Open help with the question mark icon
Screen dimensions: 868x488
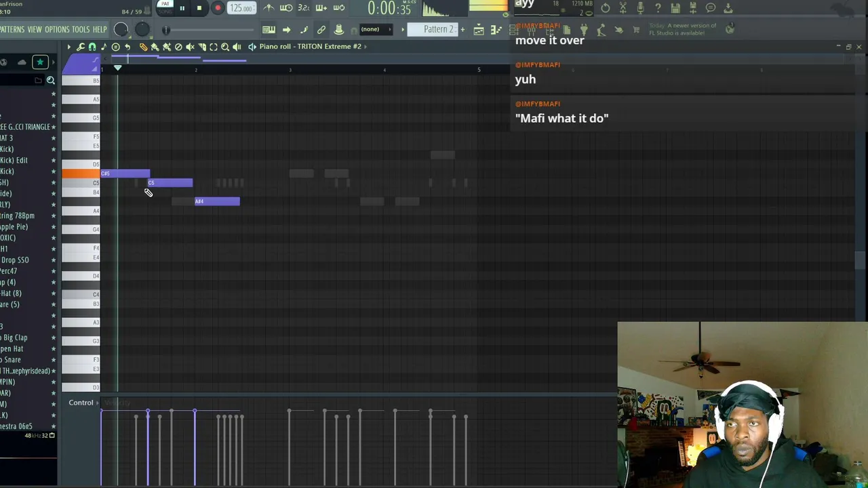click(x=658, y=8)
